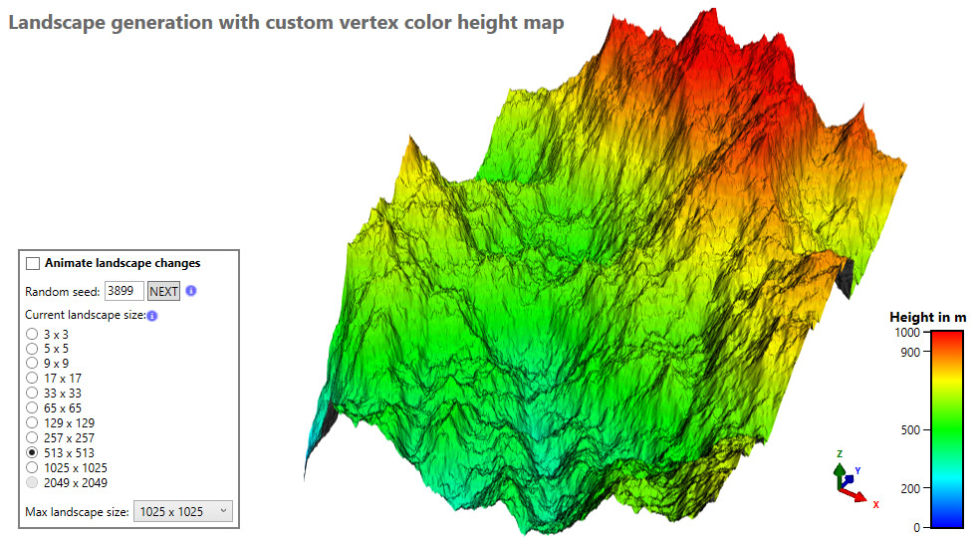The width and height of the screenshot is (980, 538).
Task: Open the info icon beside Current landscape size
Action: point(151,316)
